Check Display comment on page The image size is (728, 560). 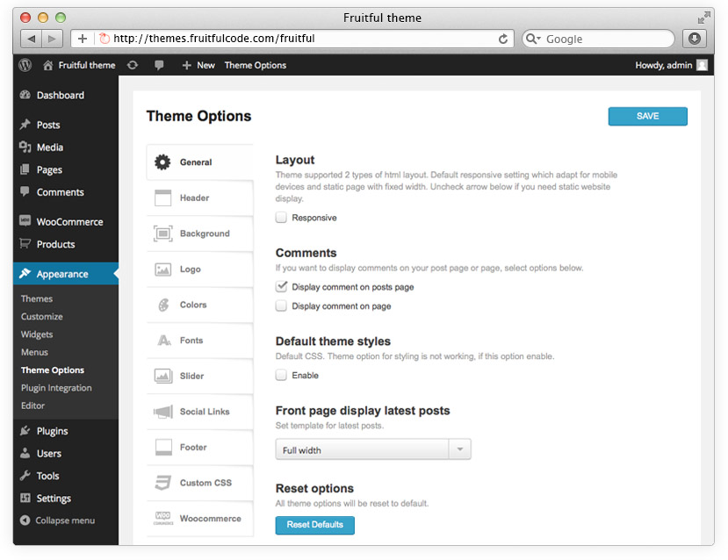pos(283,305)
